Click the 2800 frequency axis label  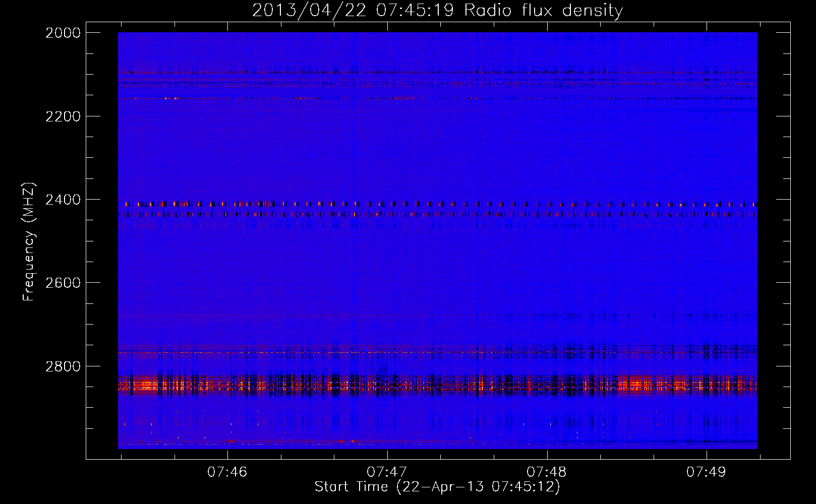(63, 366)
